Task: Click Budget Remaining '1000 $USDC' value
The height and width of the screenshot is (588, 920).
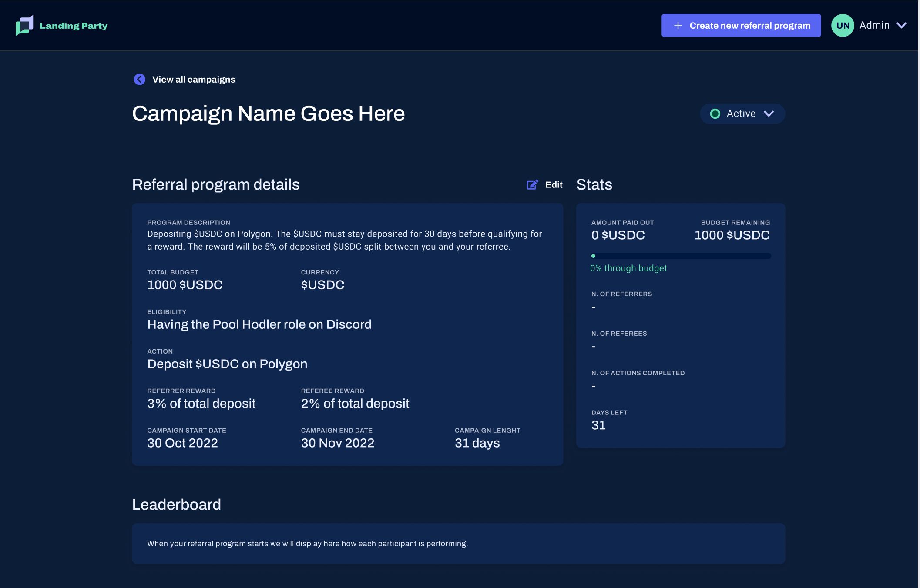Action: coord(732,235)
